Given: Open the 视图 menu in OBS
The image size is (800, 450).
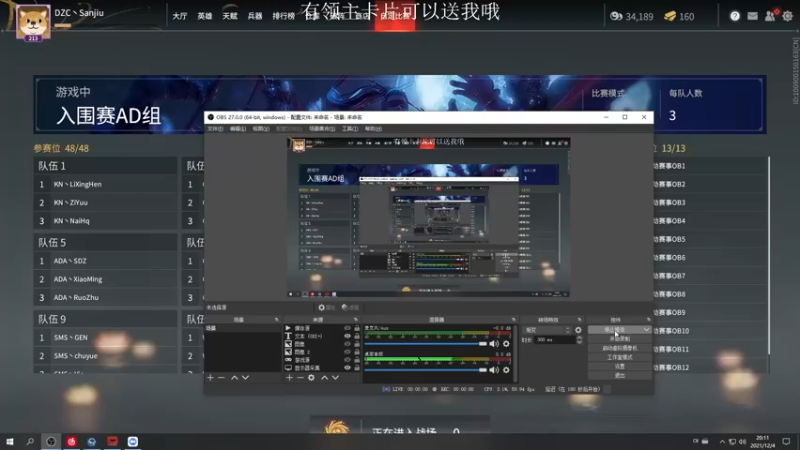Looking at the screenshot, I should tap(261, 129).
